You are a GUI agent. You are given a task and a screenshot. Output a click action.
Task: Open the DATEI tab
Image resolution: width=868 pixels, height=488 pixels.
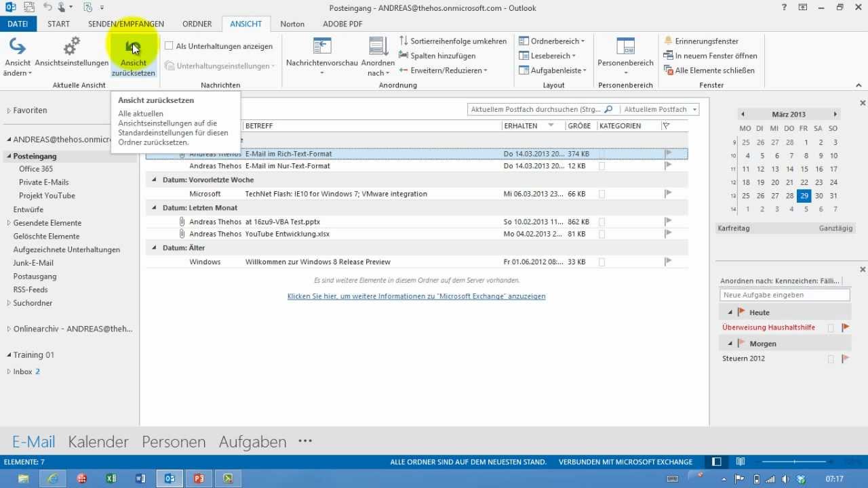click(x=18, y=24)
